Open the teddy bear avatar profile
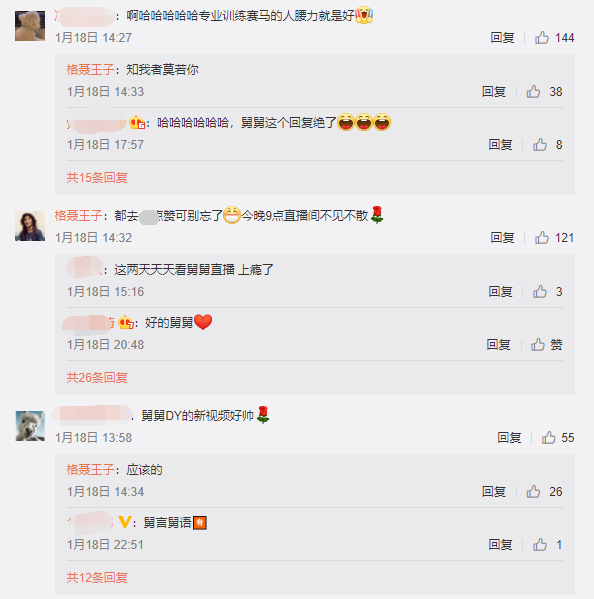 point(30,26)
